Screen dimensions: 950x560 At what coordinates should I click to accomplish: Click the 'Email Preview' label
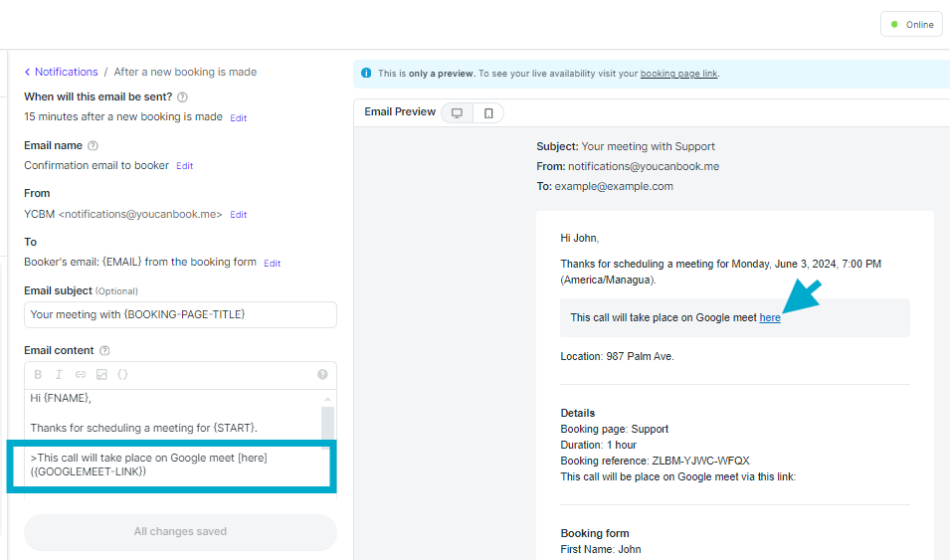pyautogui.click(x=400, y=111)
